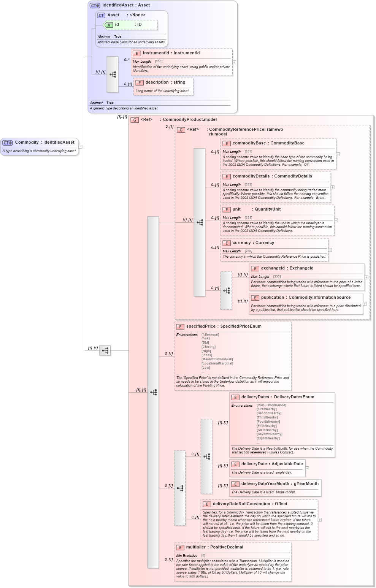Screen dimensions: 376x588
Task: Select the IdentifiedAsset : Asset title
Action: click(x=125, y=5)
